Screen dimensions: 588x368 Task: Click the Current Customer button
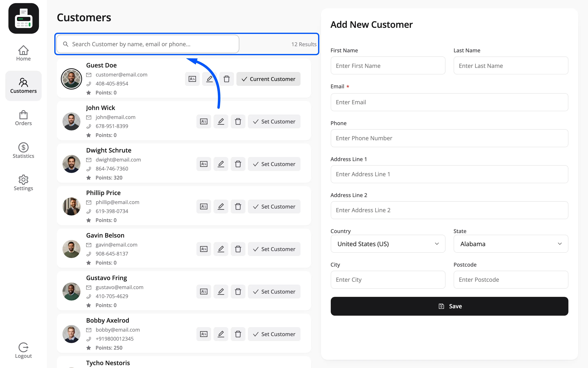[x=268, y=79]
